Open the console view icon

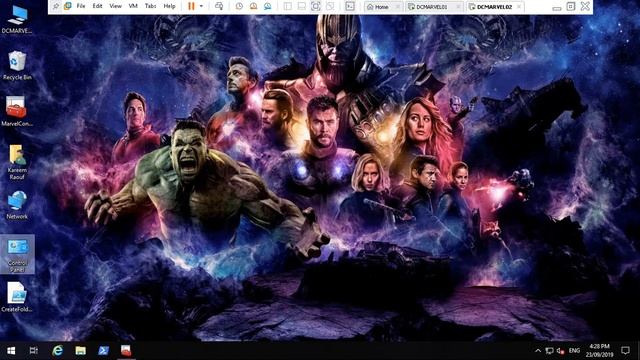point(350,7)
